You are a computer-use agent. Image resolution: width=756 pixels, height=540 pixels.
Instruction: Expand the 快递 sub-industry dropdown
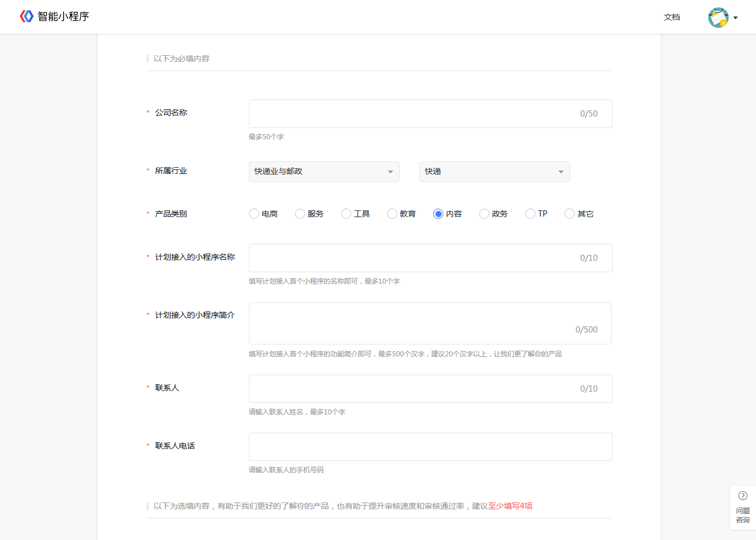pos(495,172)
